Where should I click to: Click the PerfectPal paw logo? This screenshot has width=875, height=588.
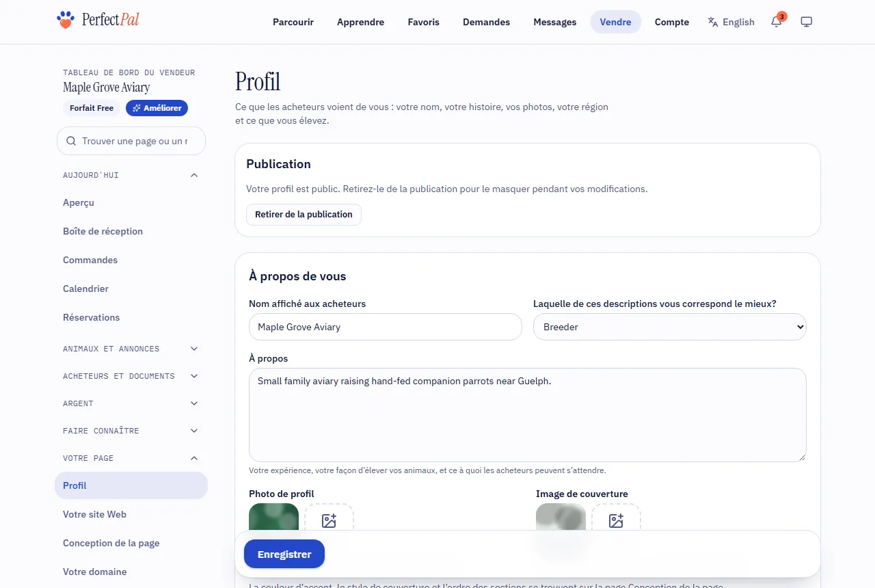tap(66, 21)
